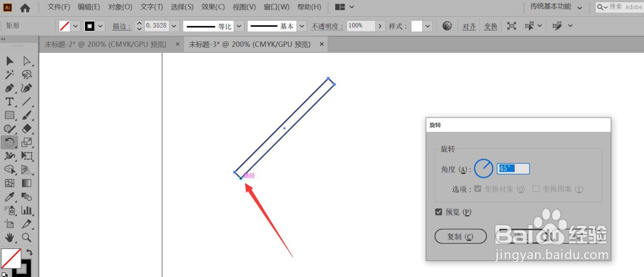Click the rotation angle dial
The image size is (644, 277).
click(483, 169)
